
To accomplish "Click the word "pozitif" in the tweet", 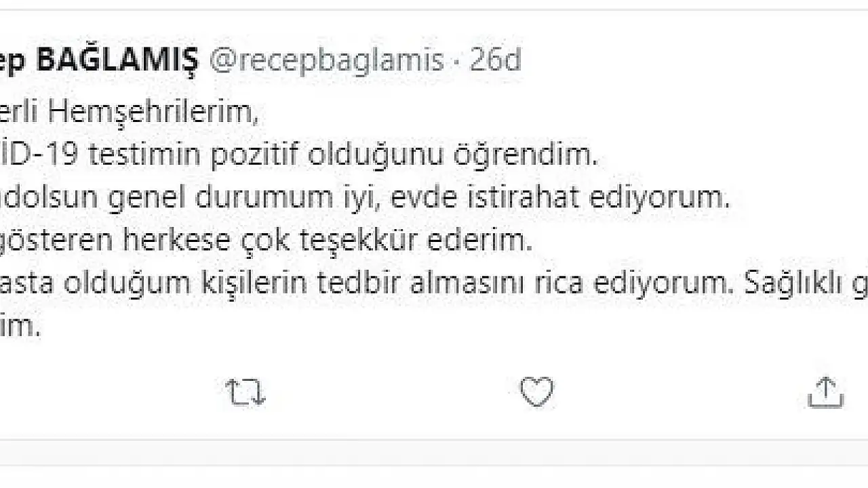I will [255, 156].
